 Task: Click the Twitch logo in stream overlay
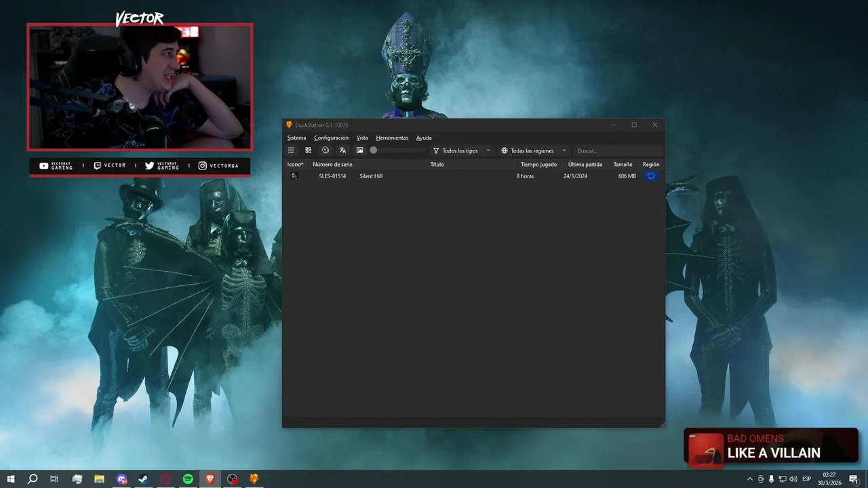pyautogui.click(x=98, y=165)
